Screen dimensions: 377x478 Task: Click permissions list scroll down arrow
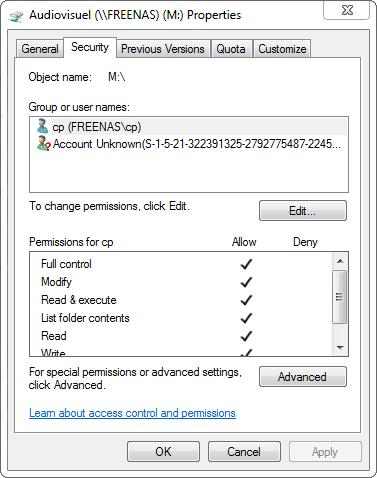[340, 348]
